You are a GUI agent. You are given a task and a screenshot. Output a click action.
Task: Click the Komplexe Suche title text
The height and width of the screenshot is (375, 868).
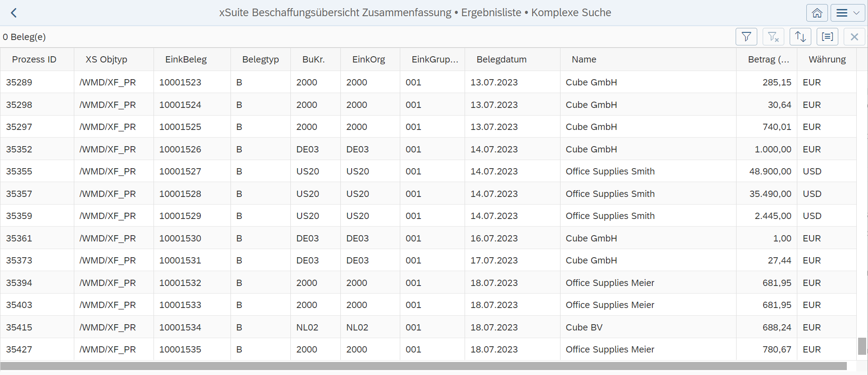571,13
